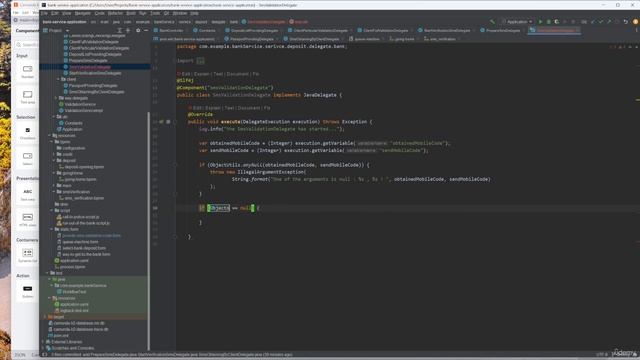Select DepositListProvidingDelegate in project tree
The width and height of the screenshot is (640, 360).
tap(95, 54)
